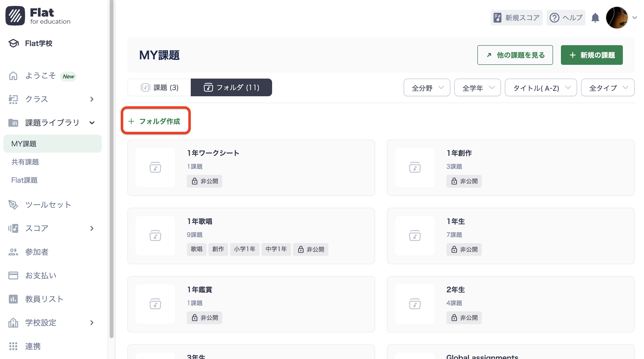Switch to the 課題 (3) tab
Image resolution: width=644 pixels, height=359 pixels.
point(160,87)
